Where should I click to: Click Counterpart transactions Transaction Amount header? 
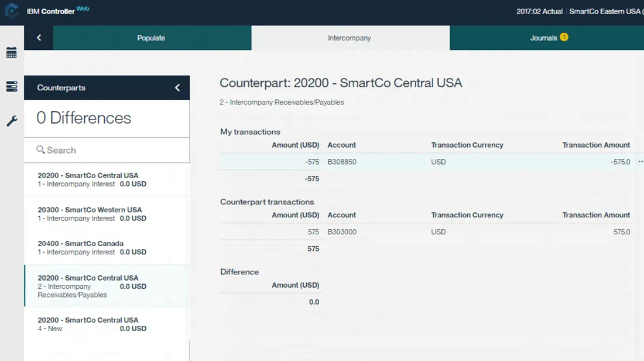click(596, 215)
